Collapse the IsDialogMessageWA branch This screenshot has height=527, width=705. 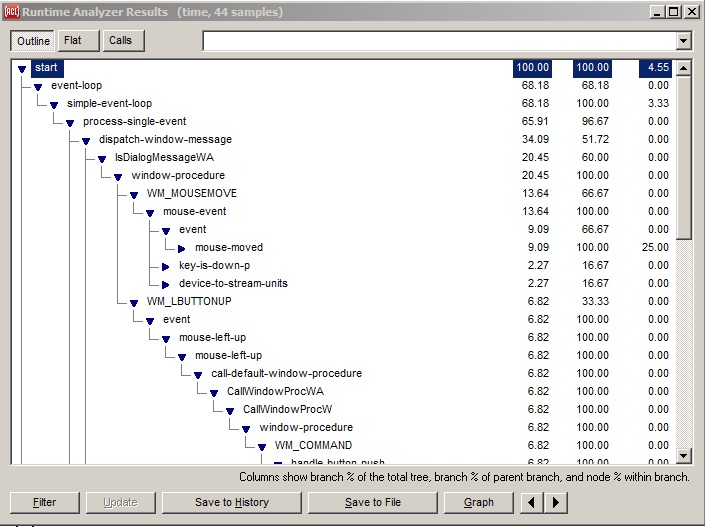(102, 158)
